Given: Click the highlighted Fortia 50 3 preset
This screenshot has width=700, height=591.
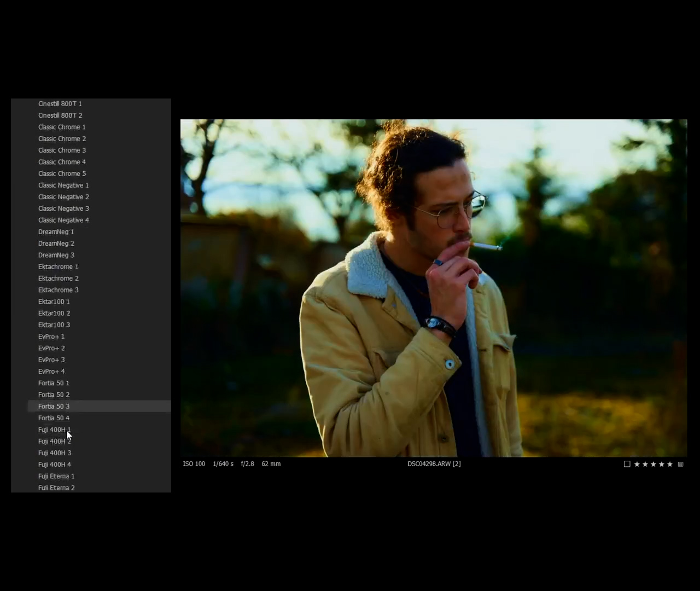Looking at the screenshot, I should coord(54,406).
